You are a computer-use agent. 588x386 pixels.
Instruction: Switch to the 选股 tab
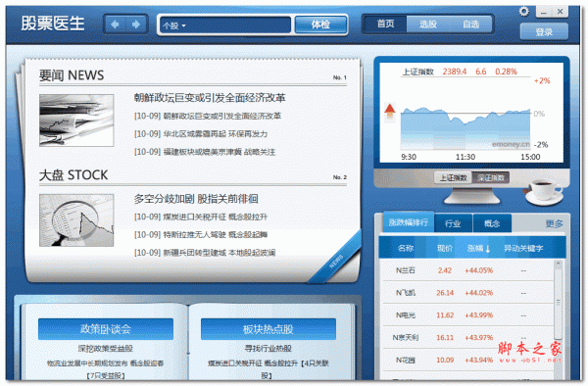click(428, 24)
